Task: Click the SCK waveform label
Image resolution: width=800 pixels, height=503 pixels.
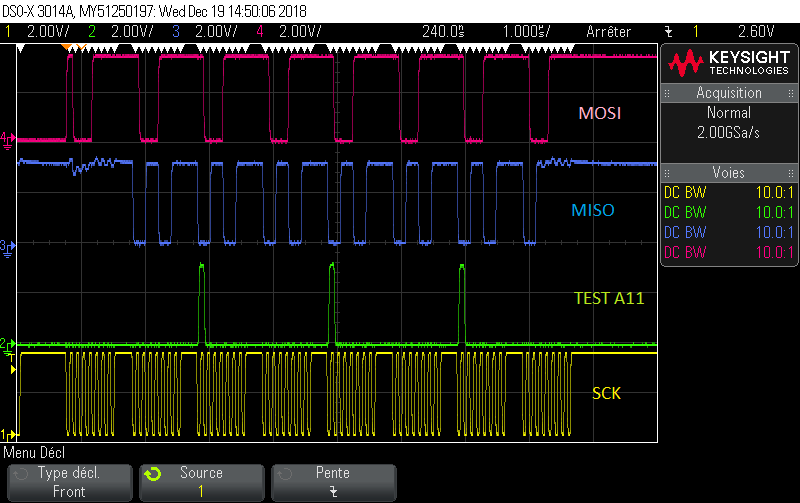Action: [x=606, y=393]
